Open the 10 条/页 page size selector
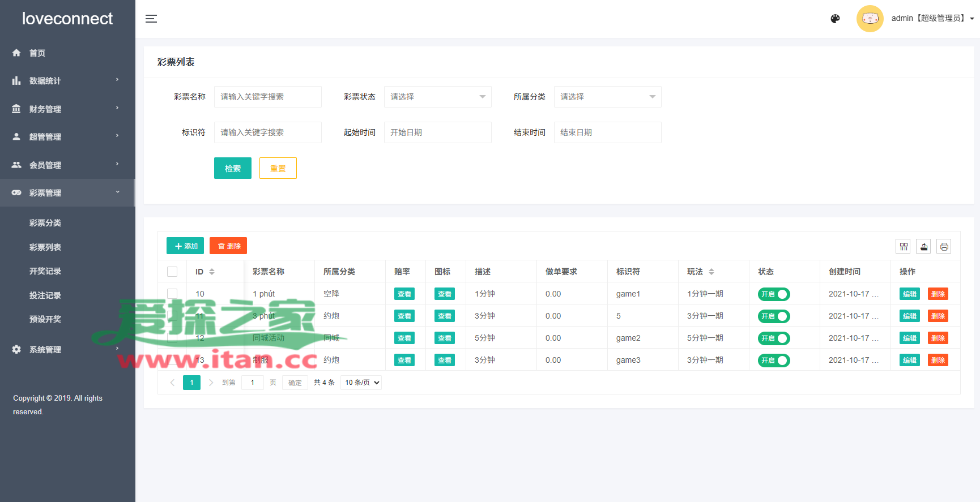This screenshot has height=502, width=980. tap(361, 383)
